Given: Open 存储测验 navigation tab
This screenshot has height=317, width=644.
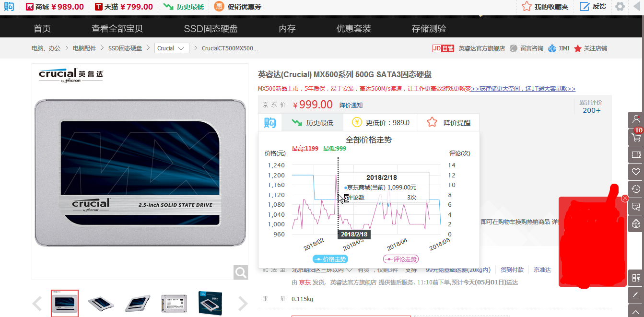Looking at the screenshot, I should pyautogui.click(x=429, y=29).
